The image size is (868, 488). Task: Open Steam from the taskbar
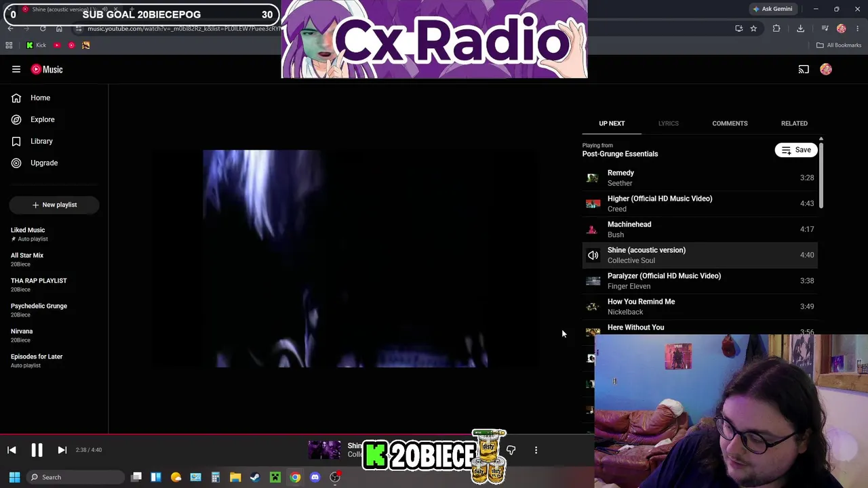click(255, 477)
